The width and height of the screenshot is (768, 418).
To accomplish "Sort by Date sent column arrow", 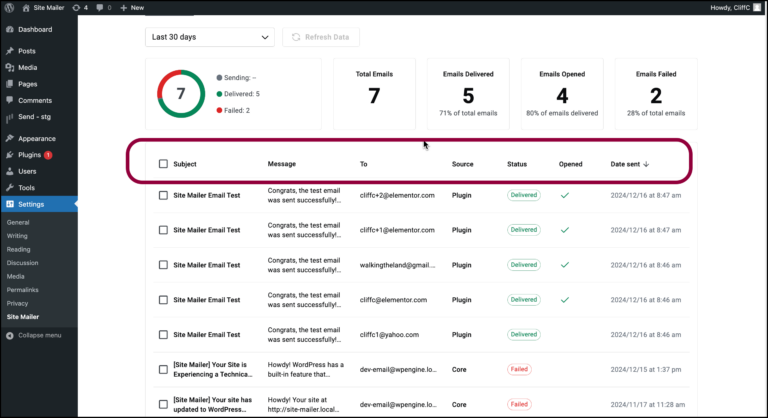I will (646, 163).
